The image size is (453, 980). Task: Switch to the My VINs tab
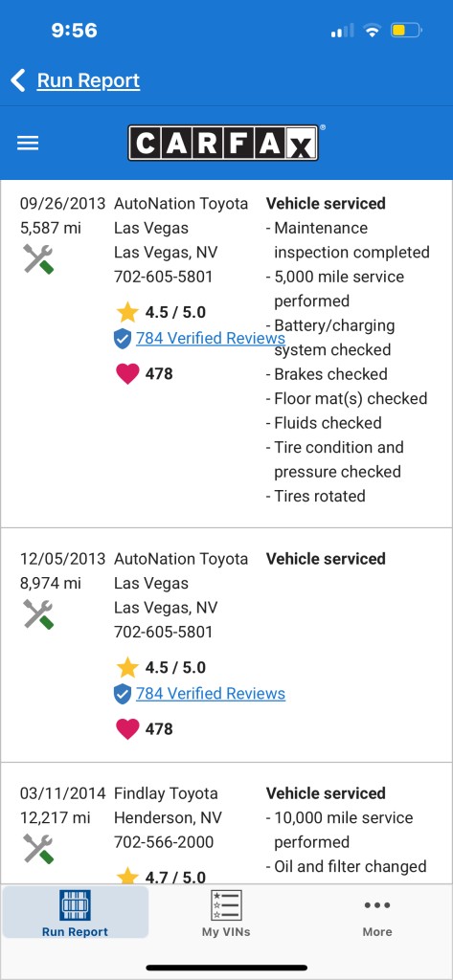pyautogui.click(x=226, y=912)
